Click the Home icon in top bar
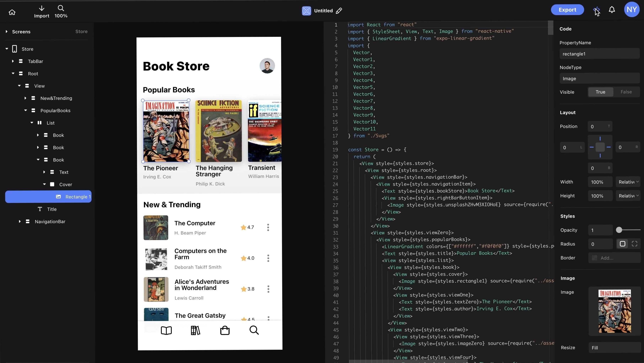644x363 pixels. (x=12, y=12)
